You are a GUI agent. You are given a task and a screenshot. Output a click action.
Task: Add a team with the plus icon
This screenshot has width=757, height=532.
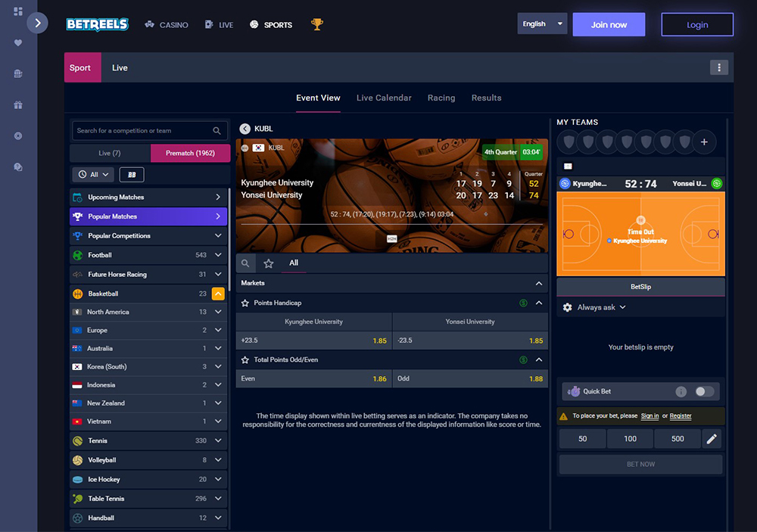click(704, 142)
